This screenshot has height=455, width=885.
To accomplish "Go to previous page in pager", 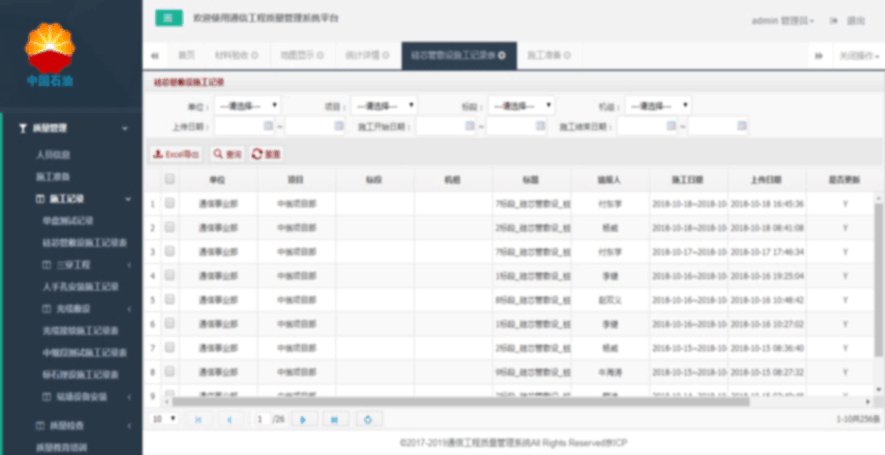I will 229,419.
